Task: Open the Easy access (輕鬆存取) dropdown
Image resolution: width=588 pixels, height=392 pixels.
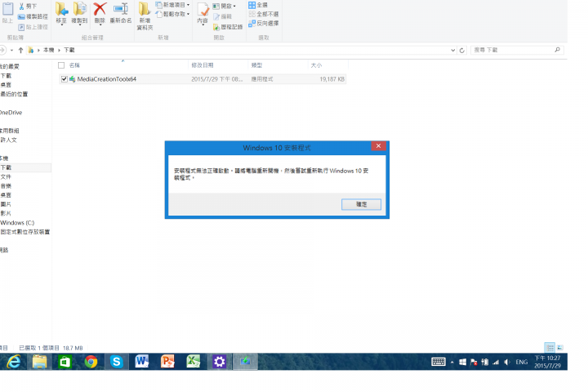Action: click(173, 14)
